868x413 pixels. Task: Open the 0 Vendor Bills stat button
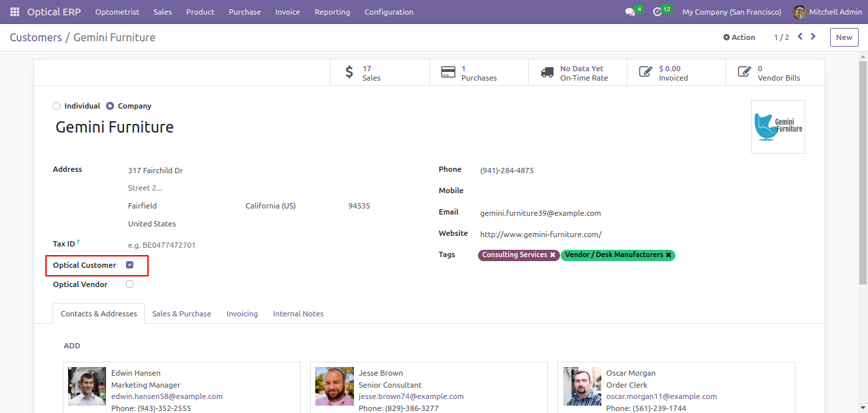(775, 73)
